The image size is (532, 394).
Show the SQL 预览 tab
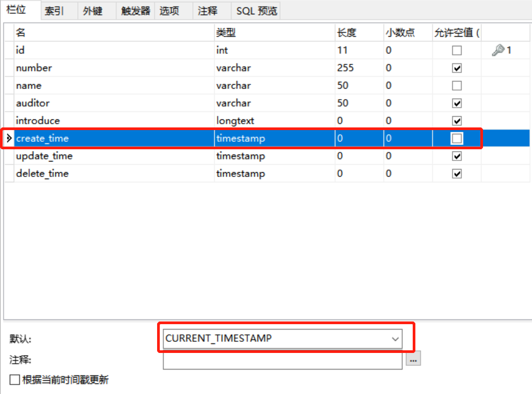257,11
